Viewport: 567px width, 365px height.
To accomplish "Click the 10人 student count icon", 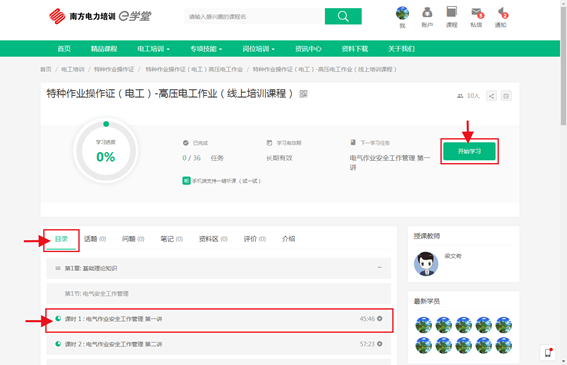I will [x=460, y=96].
